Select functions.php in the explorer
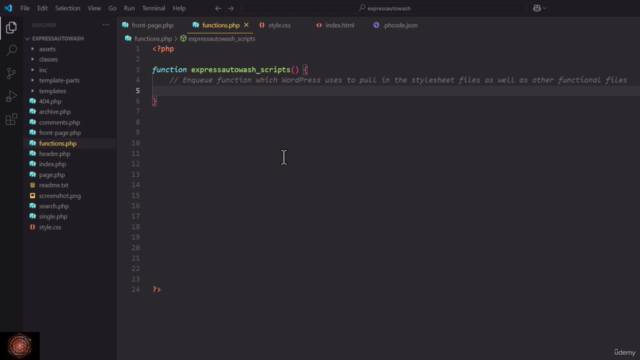The height and width of the screenshot is (360, 640). point(58,143)
